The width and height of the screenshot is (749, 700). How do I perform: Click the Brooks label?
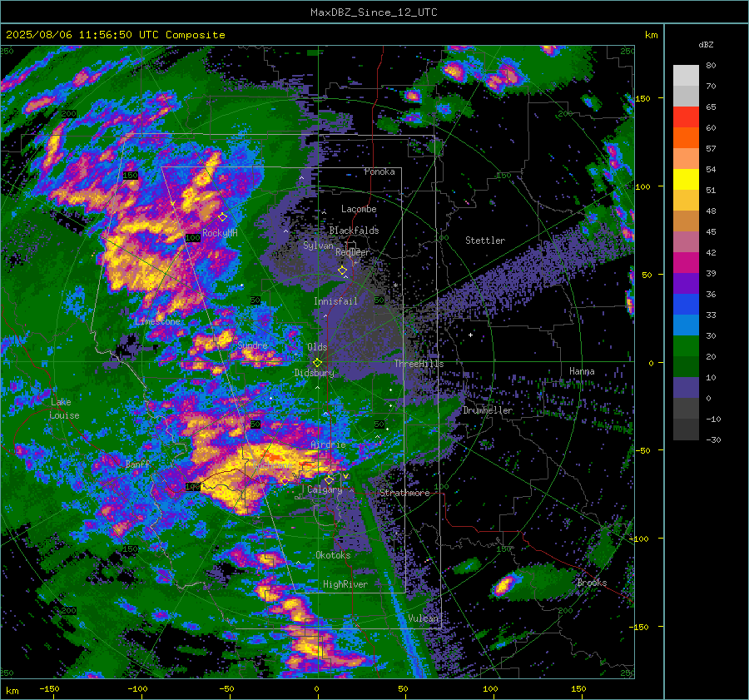(x=592, y=583)
